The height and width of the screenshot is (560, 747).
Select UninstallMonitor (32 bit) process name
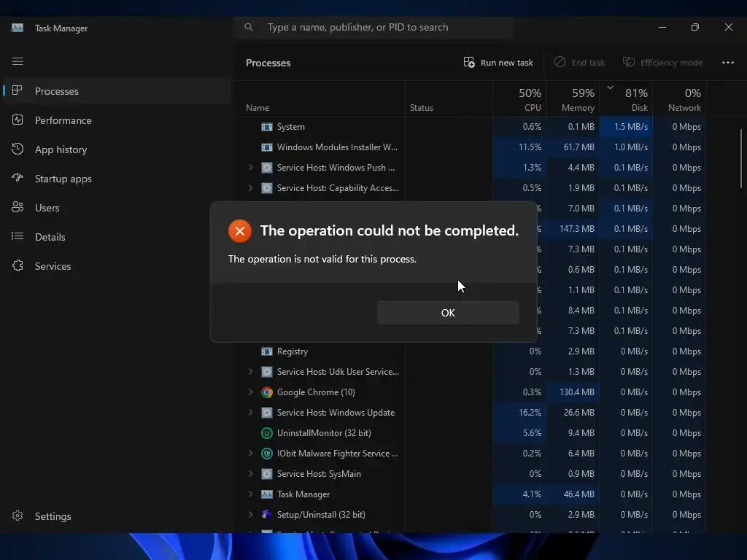tap(324, 433)
